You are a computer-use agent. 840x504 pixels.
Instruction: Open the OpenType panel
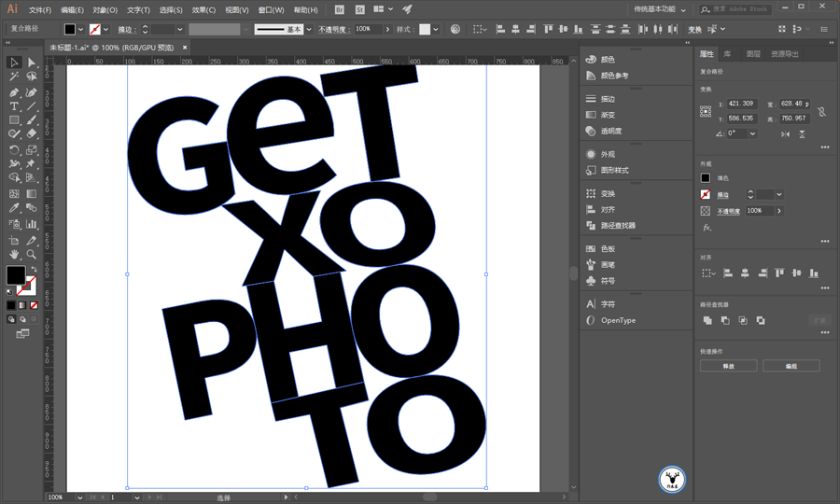click(617, 320)
